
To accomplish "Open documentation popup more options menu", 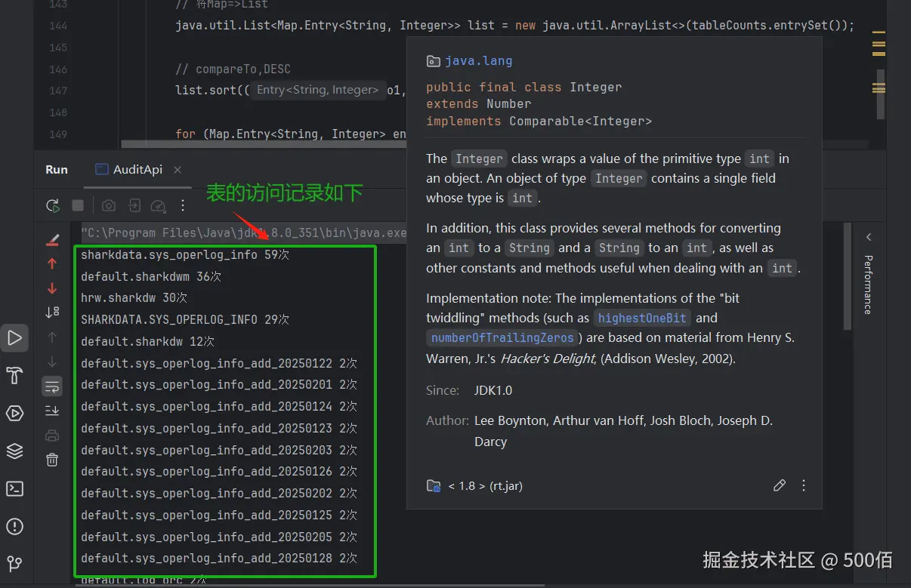I will 804,485.
